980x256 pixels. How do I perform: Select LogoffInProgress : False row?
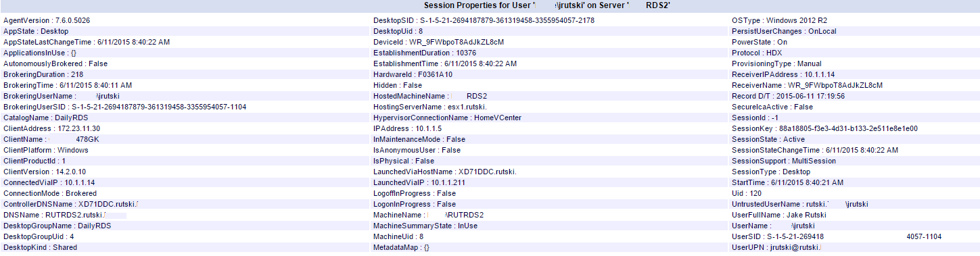click(x=415, y=193)
